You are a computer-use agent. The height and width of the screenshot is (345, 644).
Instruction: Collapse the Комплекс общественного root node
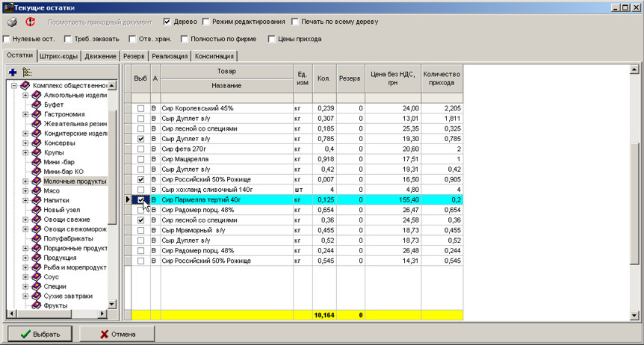click(14, 85)
